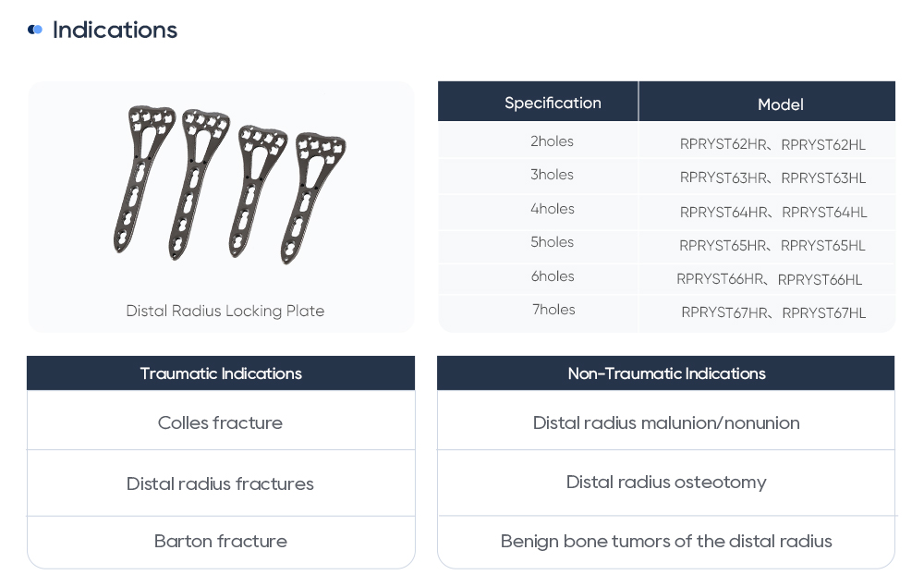Click the Indications section heading
Viewport: 924px width, 587px height.
[115, 31]
